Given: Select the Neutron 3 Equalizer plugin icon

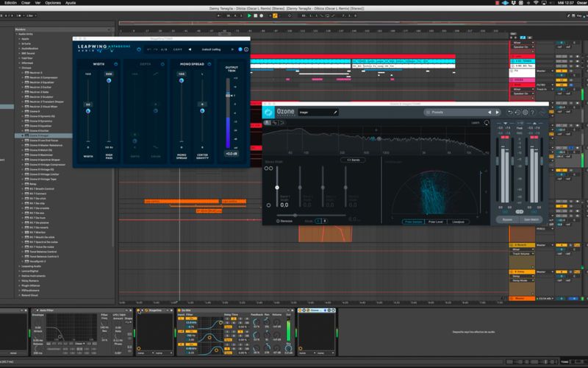Looking at the screenshot, I should [26, 82].
